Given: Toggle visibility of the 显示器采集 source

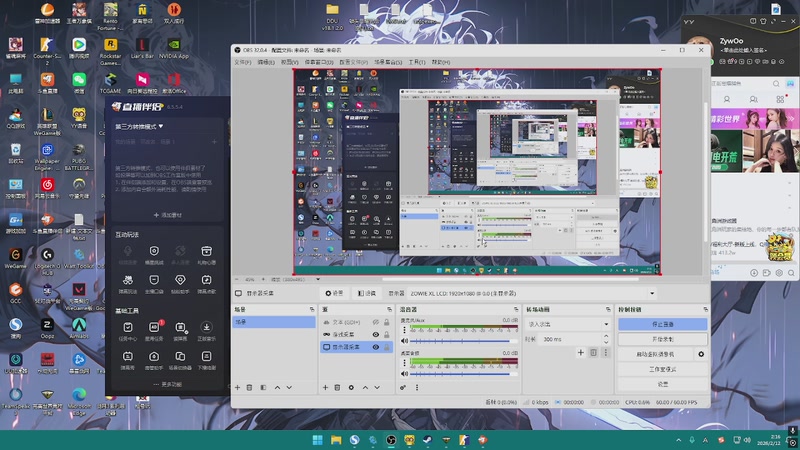Looking at the screenshot, I should coord(376,347).
